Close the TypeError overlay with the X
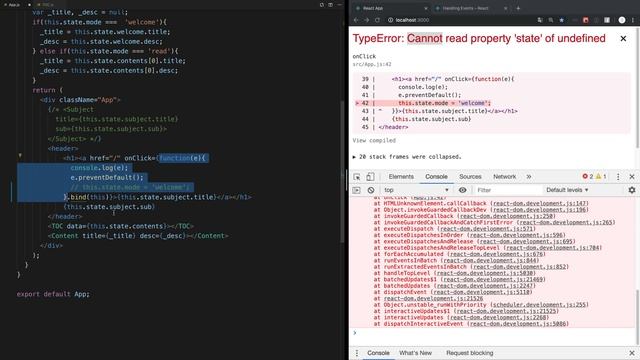Viewport: 640px width, 360px height. click(623, 39)
